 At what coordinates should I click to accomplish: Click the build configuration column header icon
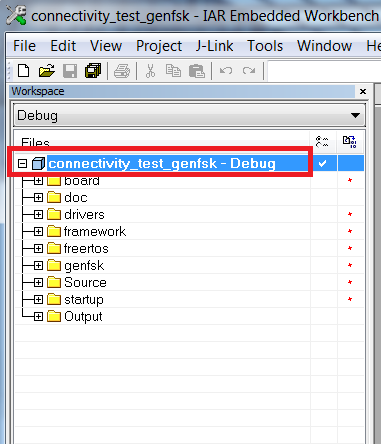tap(322, 142)
